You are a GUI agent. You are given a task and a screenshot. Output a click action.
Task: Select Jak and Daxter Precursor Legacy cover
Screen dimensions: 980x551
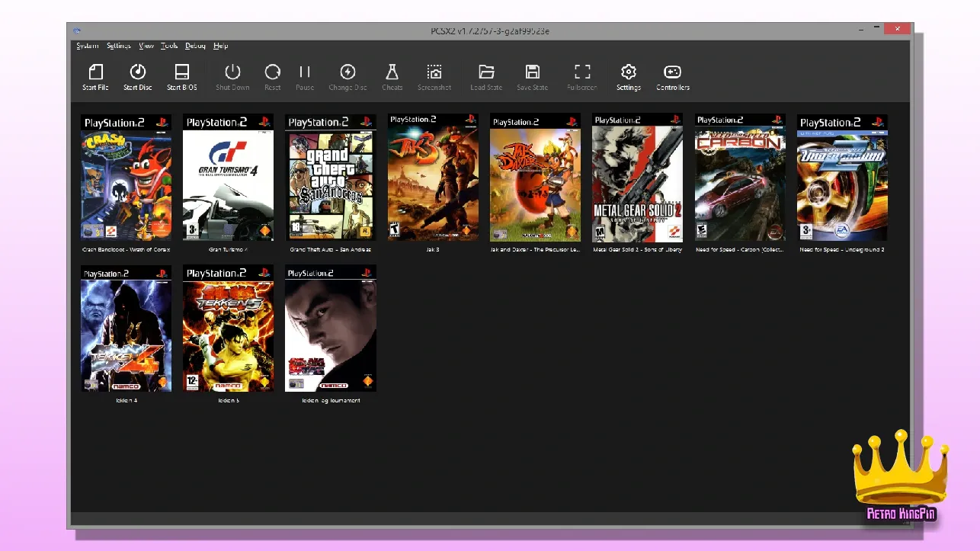click(535, 178)
